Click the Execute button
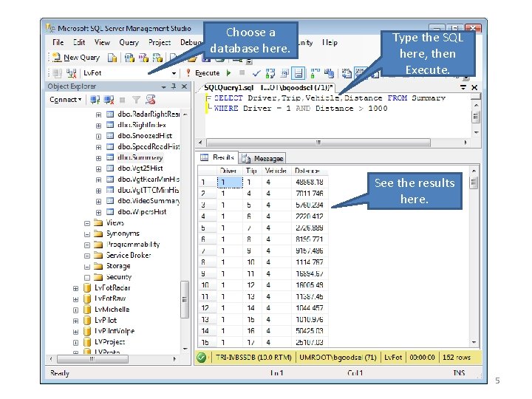The image size is (532, 399). pos(203,73)
